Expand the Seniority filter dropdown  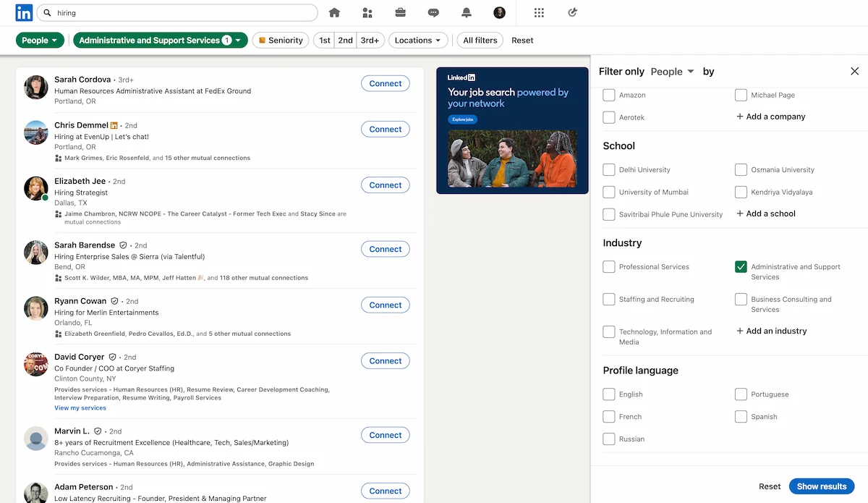[x=280, y=40]
